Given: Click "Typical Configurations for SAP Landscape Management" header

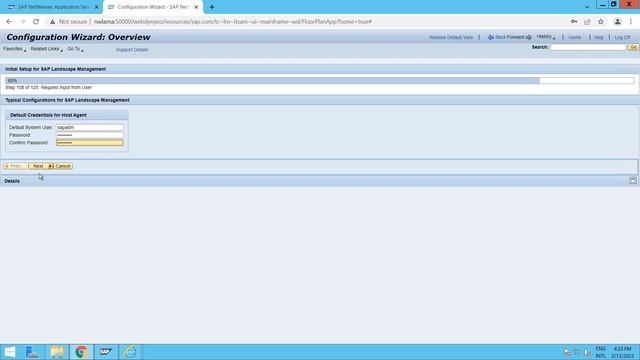Looking at the screenshot, I should point(67,100).
